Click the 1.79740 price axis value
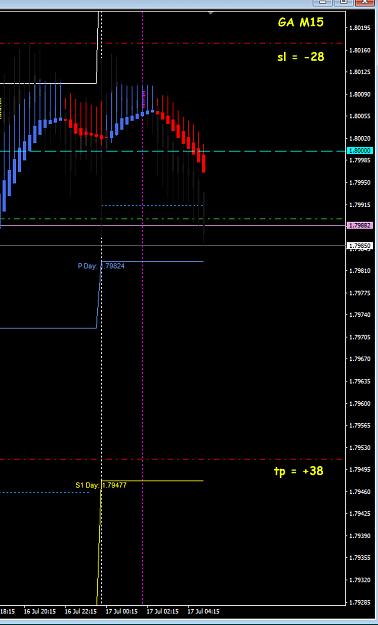This screenshot has width=378, height=625. [x=360, y=315]
